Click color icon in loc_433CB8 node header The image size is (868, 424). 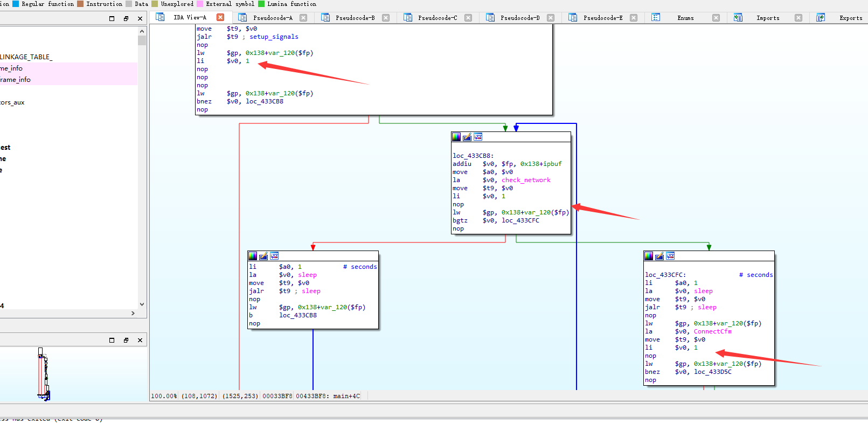coord(456,137)
